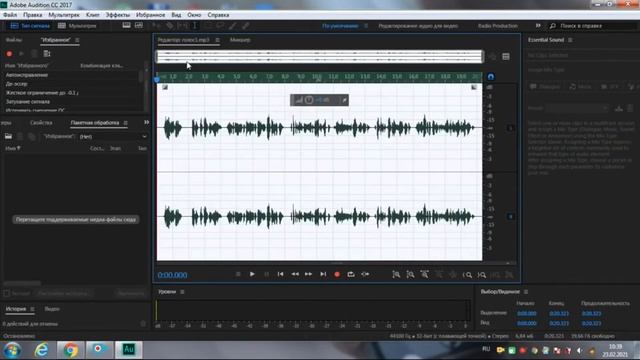
Task: Start recording in transport bar
Action: (337, 274)
